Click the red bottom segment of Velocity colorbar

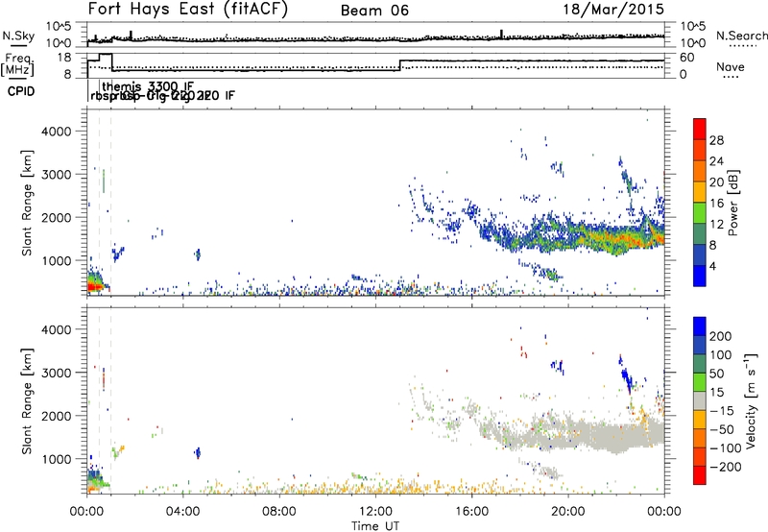click(700, 474)
